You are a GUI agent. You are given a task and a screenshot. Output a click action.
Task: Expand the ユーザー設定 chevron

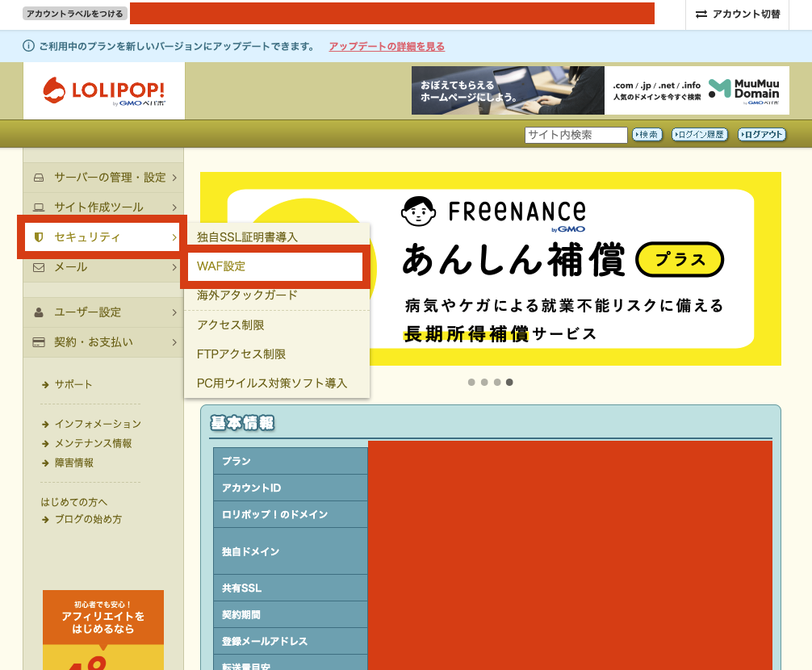pos(174,312)
